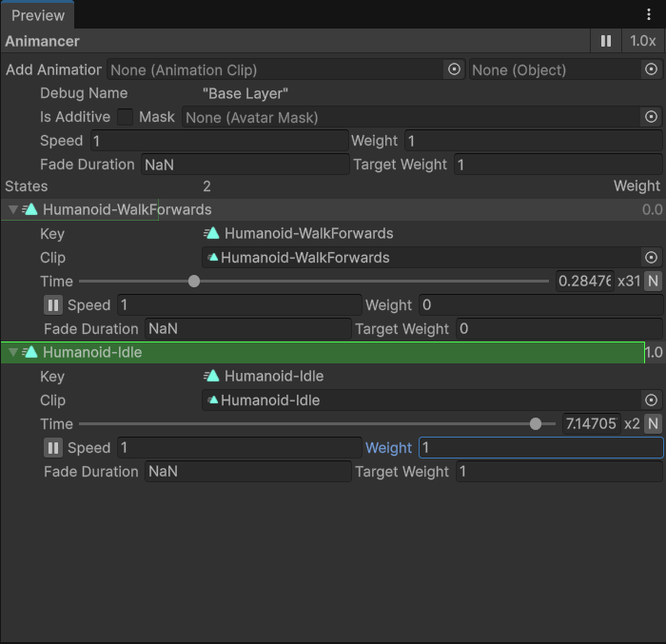This screenshot has width=666, height=644.
Task: Open object picker for Add Animation clip
Action: point(454,69)
